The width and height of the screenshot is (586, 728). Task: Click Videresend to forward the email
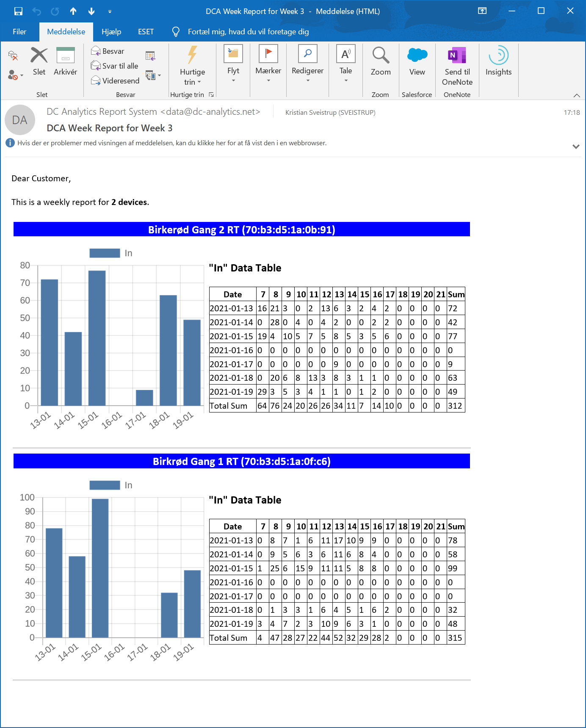pyautogui.click(x=115, y=80)
